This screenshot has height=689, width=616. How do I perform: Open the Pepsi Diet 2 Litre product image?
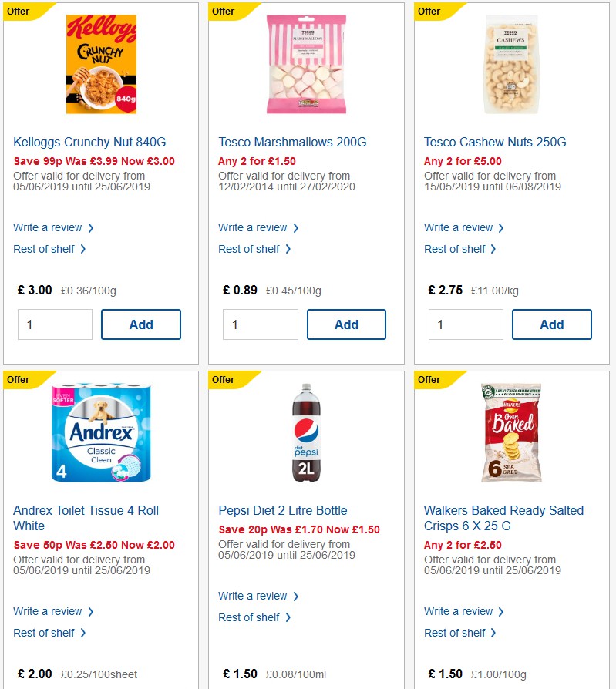(x=305, y=434)
